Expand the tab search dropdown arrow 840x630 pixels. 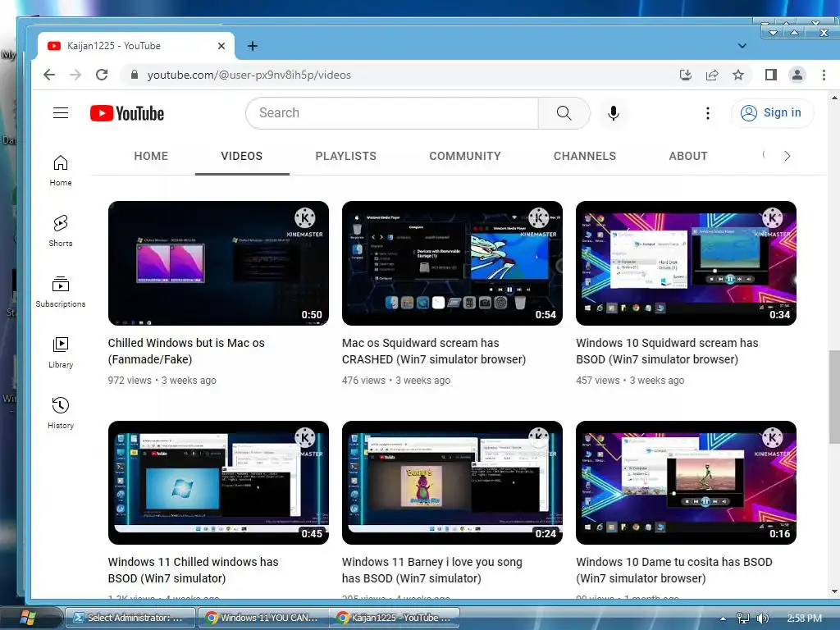(742, 46)
